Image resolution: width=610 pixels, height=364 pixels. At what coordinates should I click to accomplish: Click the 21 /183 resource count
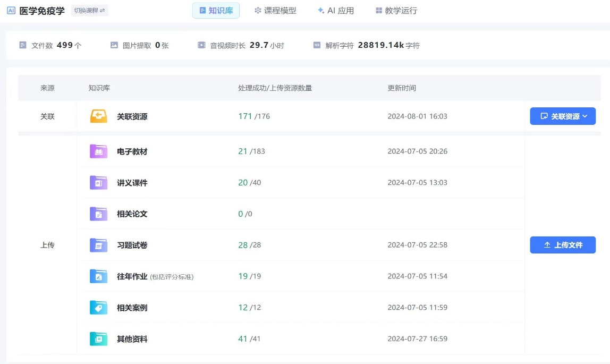[x=251, y=151]
